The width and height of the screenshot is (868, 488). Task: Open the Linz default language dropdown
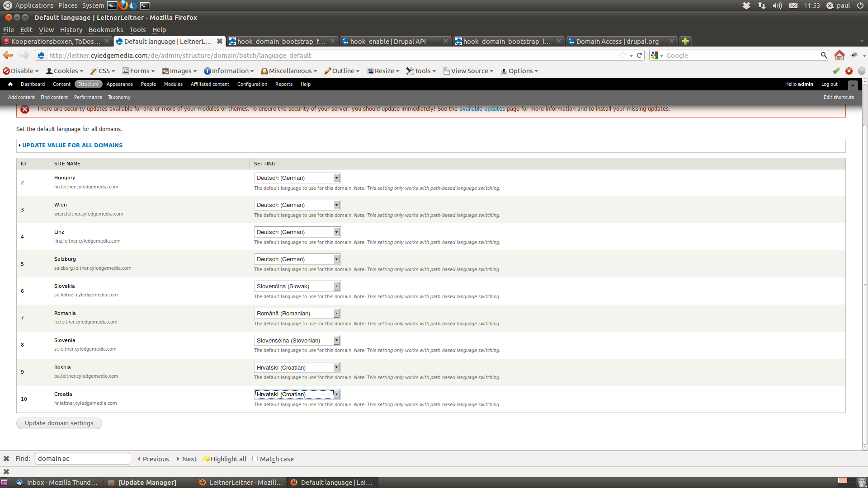click(297, 232)
